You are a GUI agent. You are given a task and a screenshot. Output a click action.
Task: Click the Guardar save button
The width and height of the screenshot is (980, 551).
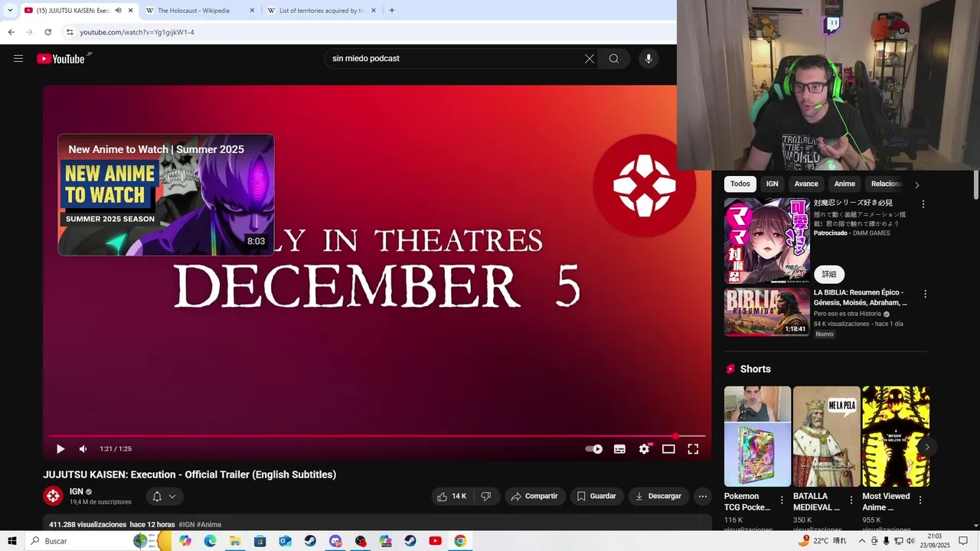point(596,497)
